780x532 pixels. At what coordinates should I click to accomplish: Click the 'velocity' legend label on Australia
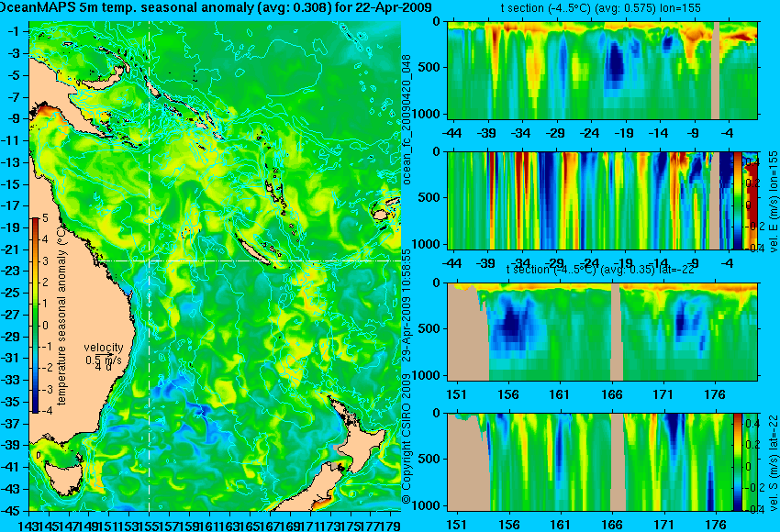click(104, 348)
